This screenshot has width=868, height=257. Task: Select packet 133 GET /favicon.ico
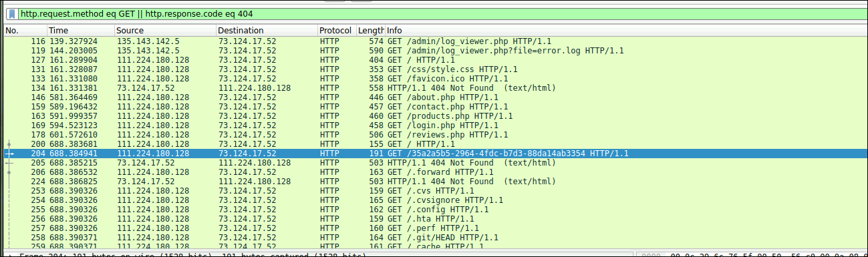pos(435,79)
